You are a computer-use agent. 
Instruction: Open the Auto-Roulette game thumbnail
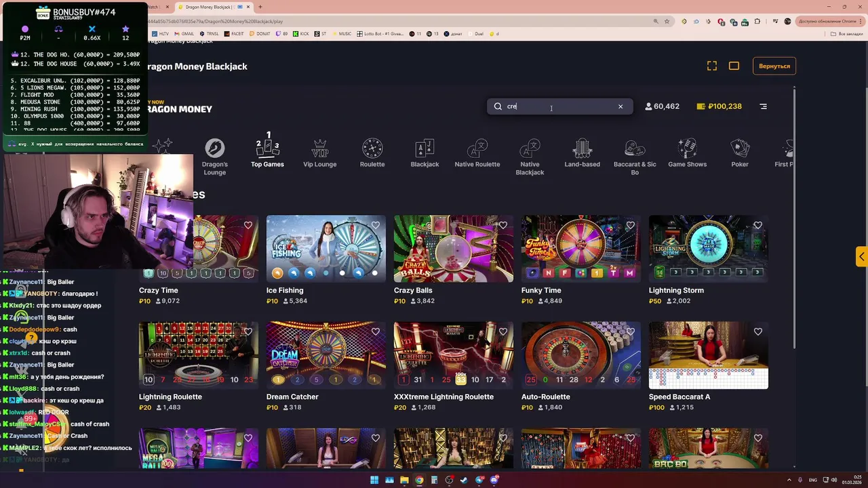pyautogui.click(x=581, y=355)
